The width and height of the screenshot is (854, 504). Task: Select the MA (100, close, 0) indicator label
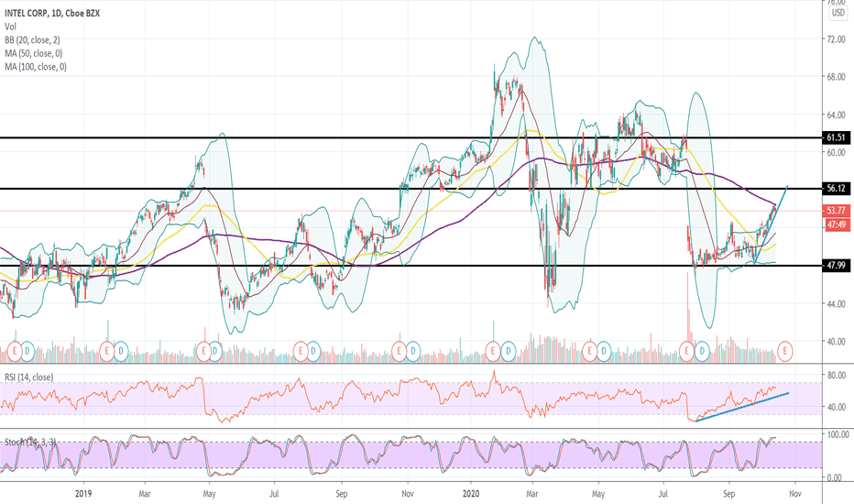[36, 67]
